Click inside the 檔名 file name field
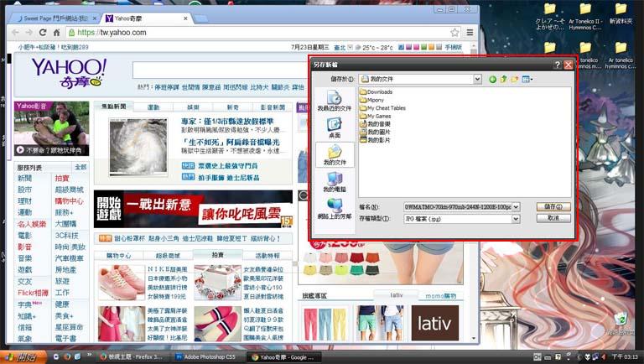Image resolution: width=644 pixels, height=364 pixels. 458,207
